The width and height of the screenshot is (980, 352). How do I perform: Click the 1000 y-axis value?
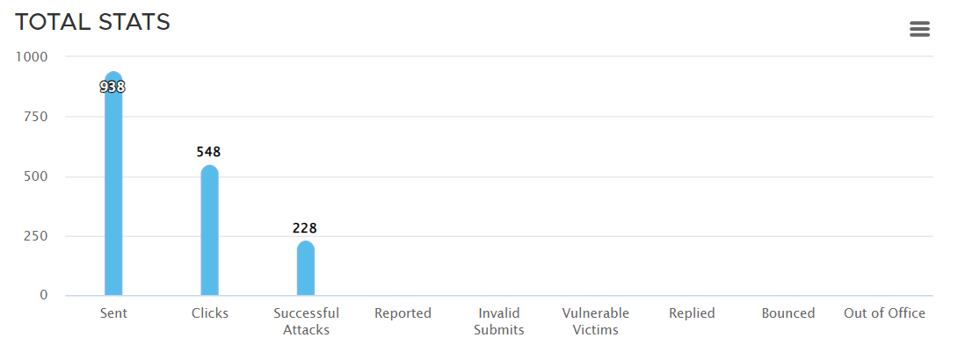point(32,56)
